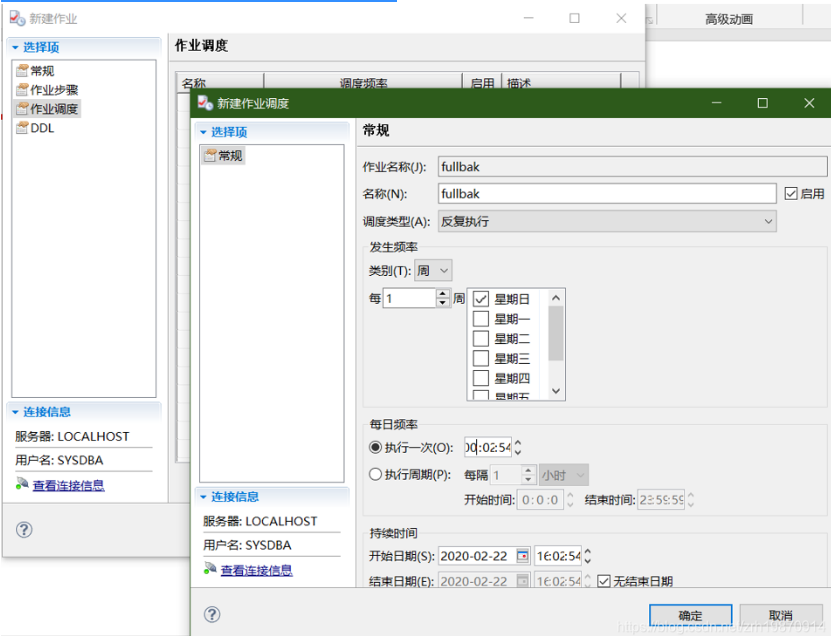Click the 开始日期 time field 16:02:54
The width and height of the screenshot is (831, 636).
click(558, 555)
